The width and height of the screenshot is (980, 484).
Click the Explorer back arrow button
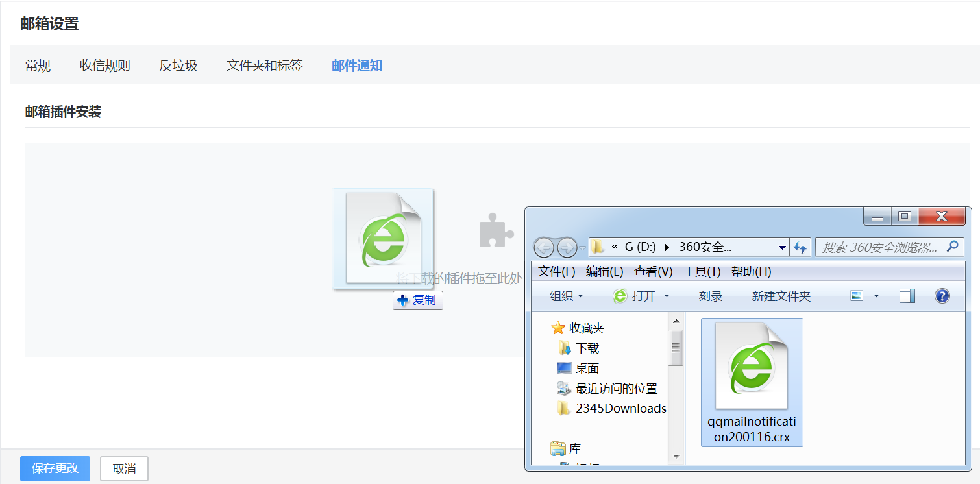(544, 247)
